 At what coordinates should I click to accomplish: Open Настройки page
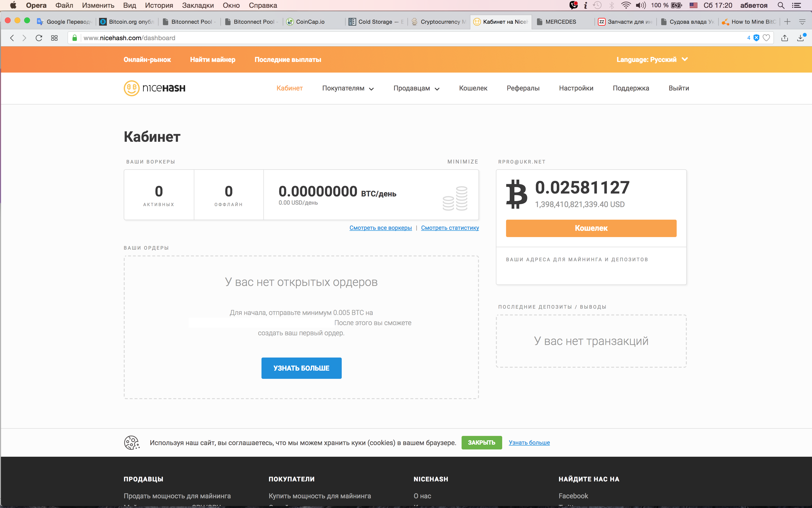576,88
